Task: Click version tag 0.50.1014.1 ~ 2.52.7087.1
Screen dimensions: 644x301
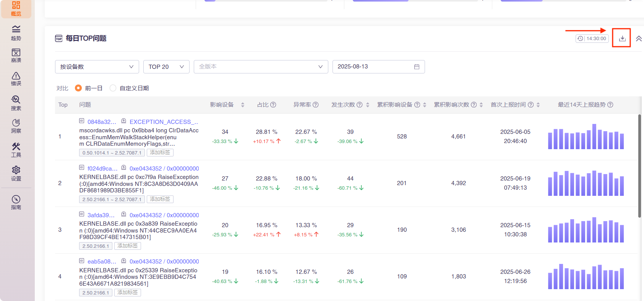Action: (x=112, y=153)
